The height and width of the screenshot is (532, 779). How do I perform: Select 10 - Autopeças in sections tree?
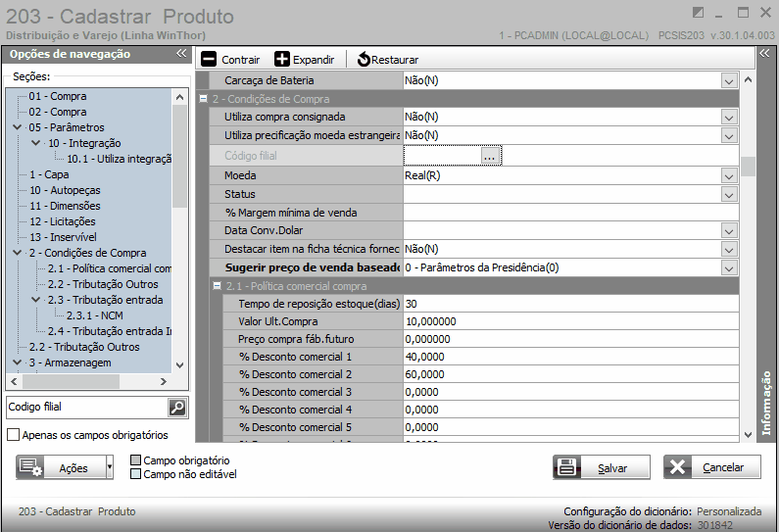[x=65, y=190]
